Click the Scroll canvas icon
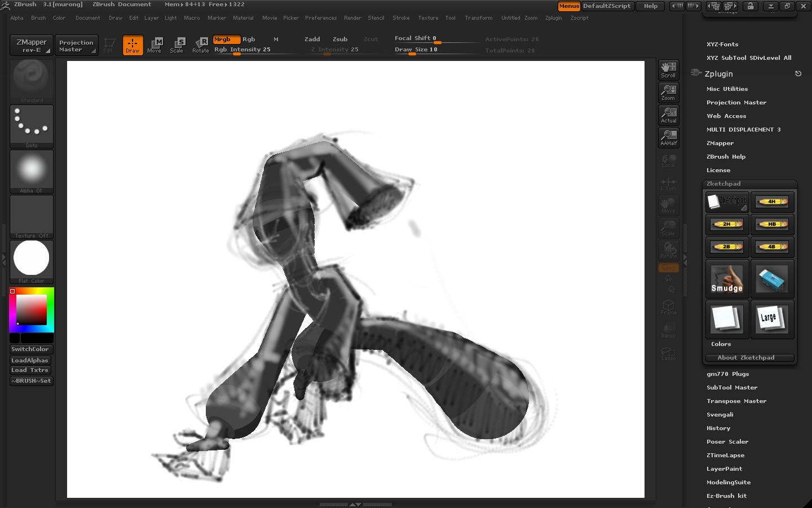This screenshot has height=508, width=812. pyautogui.click(x=668, y=70)
